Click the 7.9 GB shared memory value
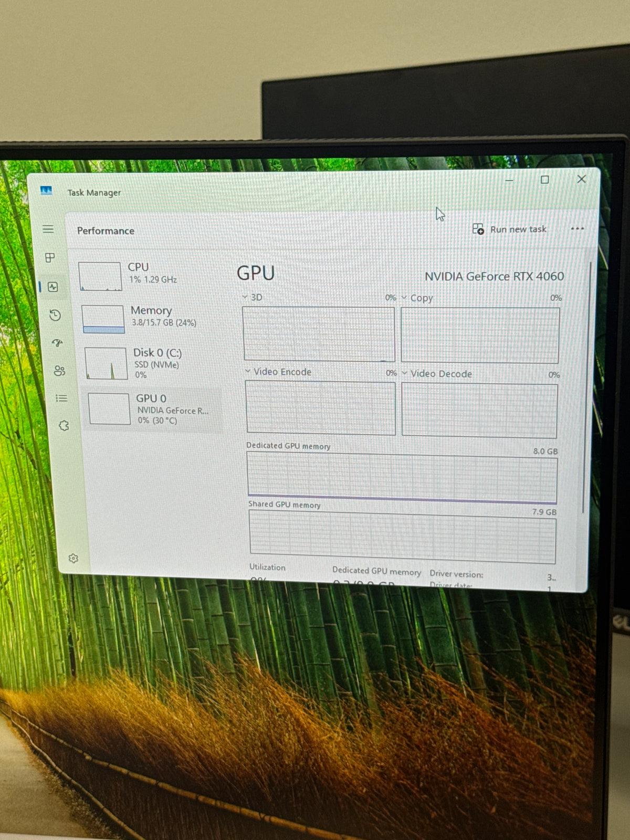The width and height of the screenshot is (630, 840). click(544, 511)
